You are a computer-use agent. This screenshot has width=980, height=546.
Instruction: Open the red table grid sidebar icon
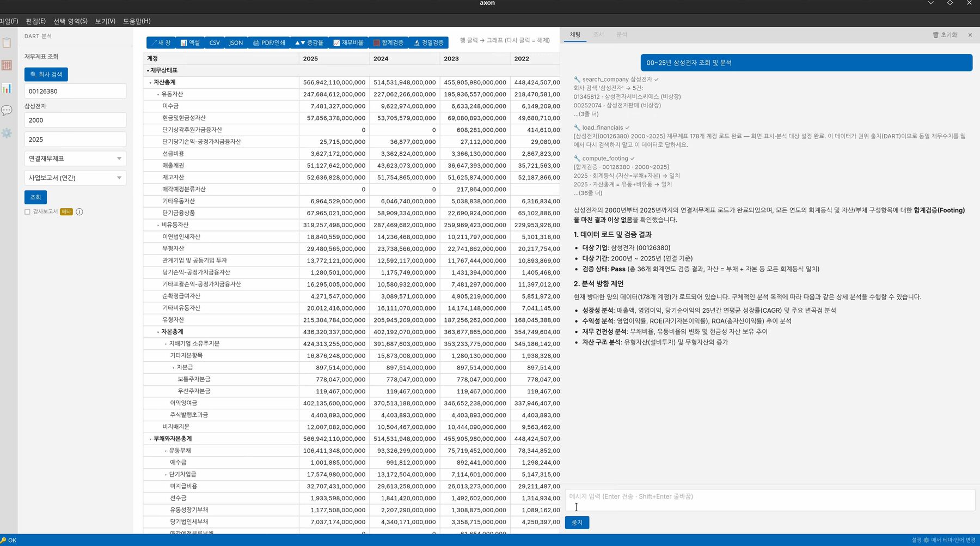point(7,65)
